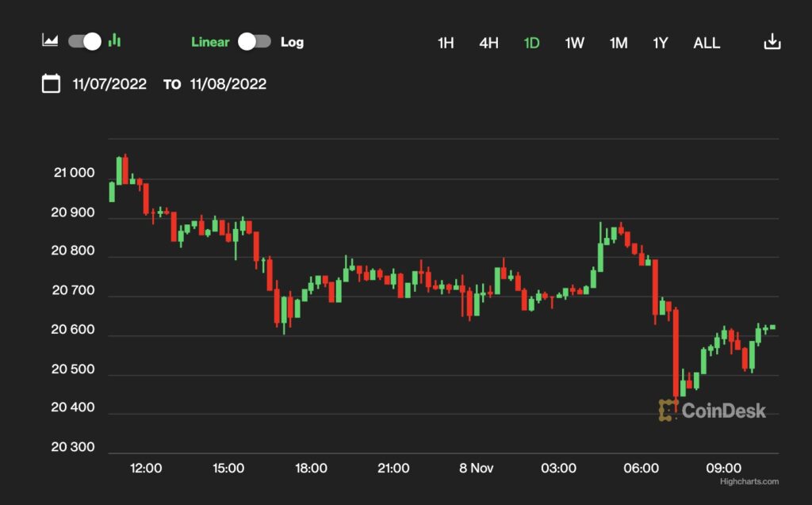Toggle the chart type switch

point(85,41)
